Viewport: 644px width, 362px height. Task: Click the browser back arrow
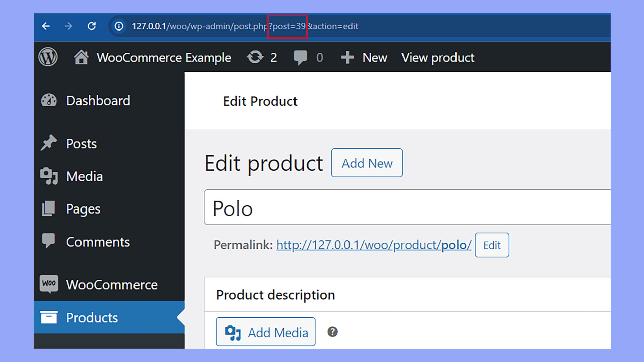click(46, 26)
